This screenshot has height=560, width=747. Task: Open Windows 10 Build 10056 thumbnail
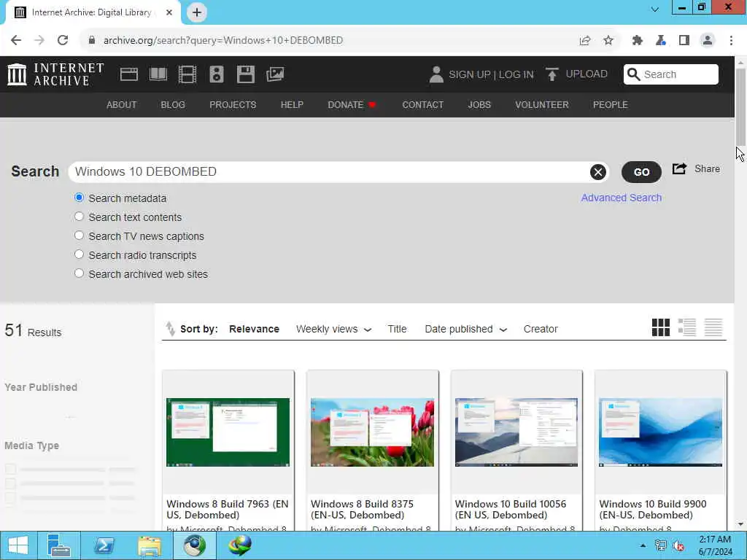(x=516, y=432)
